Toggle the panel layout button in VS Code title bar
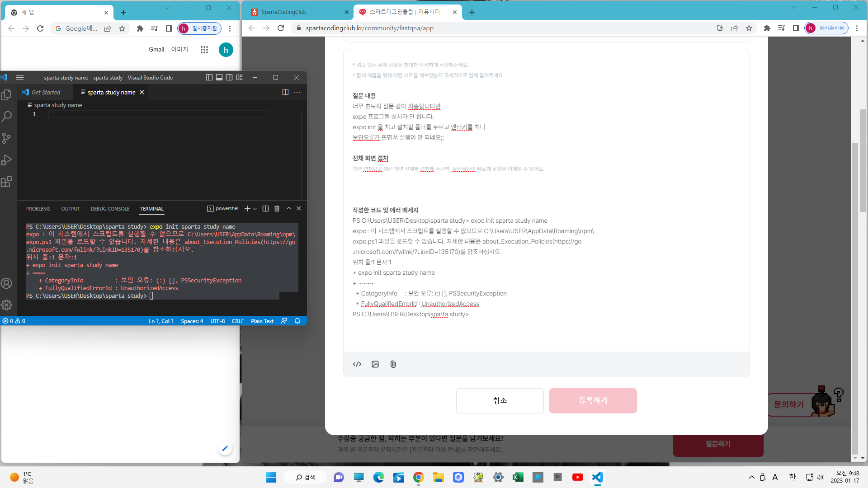 [219, 77]
